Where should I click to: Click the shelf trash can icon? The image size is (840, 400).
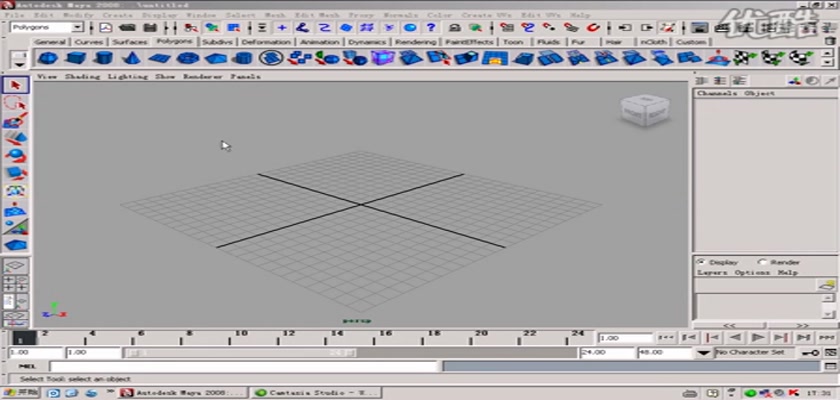coord(830,41)
